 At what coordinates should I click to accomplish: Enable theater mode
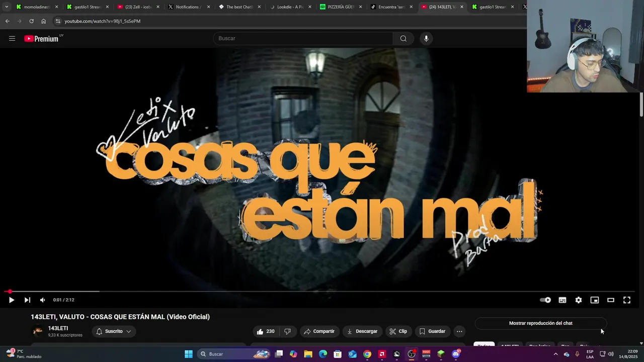tap(611, 300)
